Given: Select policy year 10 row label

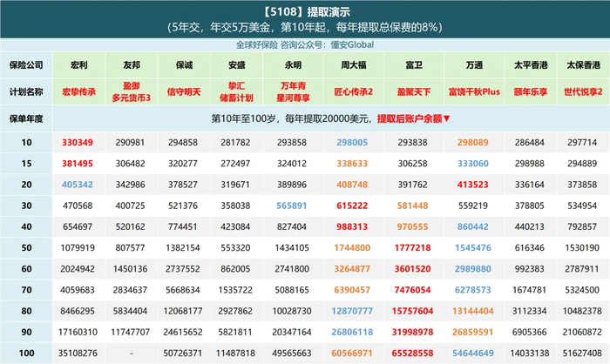Looking at the screenshot, I should coord(26,142).
